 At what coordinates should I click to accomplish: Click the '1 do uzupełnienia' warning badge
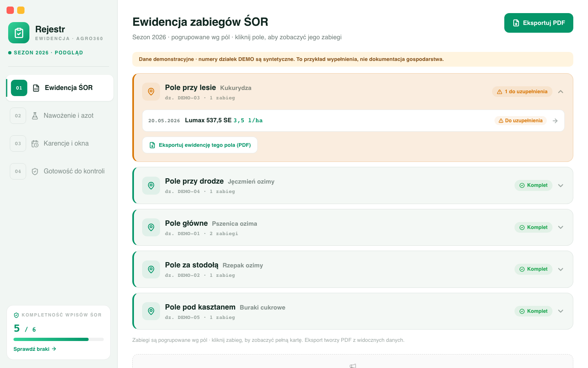[x=522, y=92]
